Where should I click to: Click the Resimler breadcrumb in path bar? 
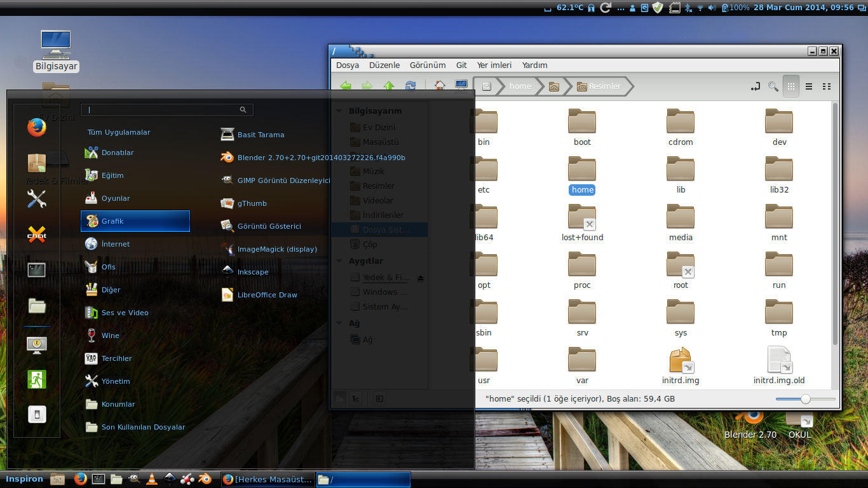598,86
